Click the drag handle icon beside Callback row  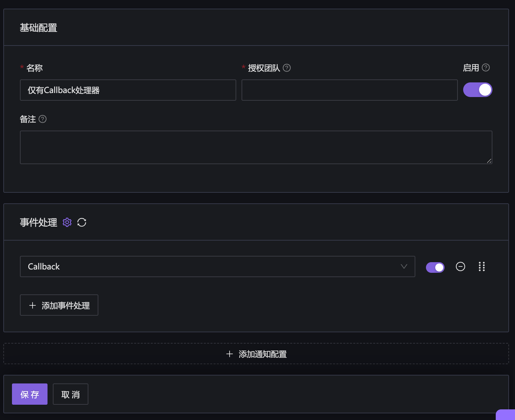[x=482, y=266]
